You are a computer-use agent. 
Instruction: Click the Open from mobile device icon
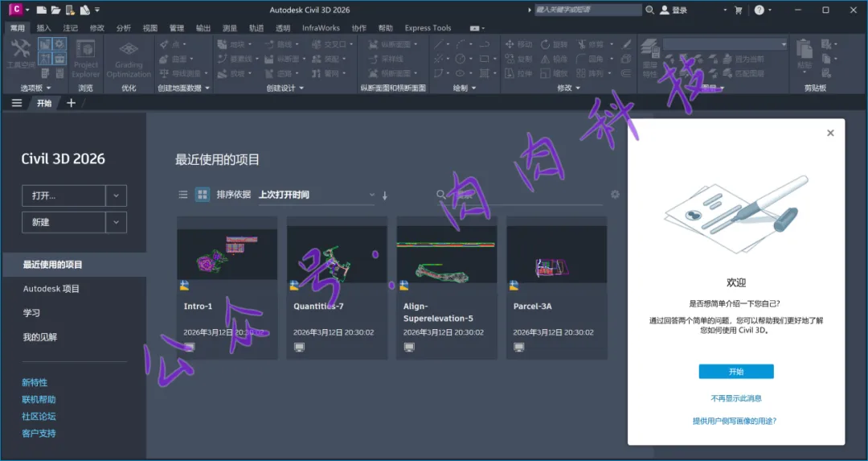point(70,10)
